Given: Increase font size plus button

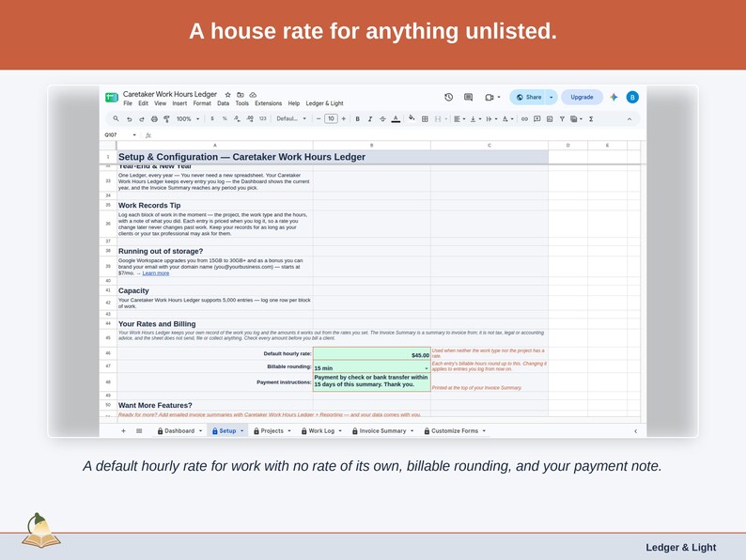Looking at the screenshot, I should tap(344, 119).
